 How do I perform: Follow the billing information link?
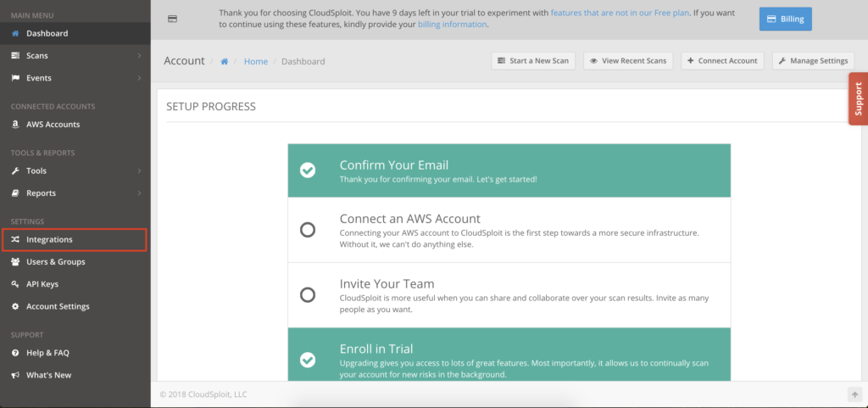pos(453,25)
